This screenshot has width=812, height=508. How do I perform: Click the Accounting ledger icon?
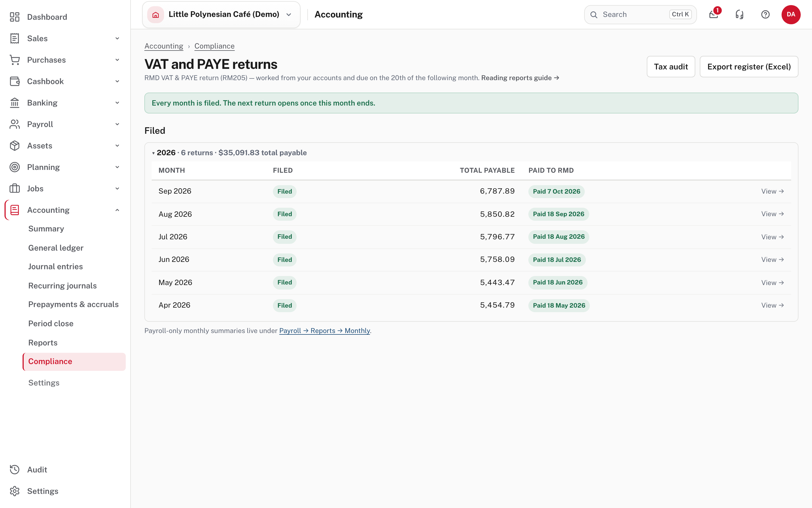(x=14, y=210)
